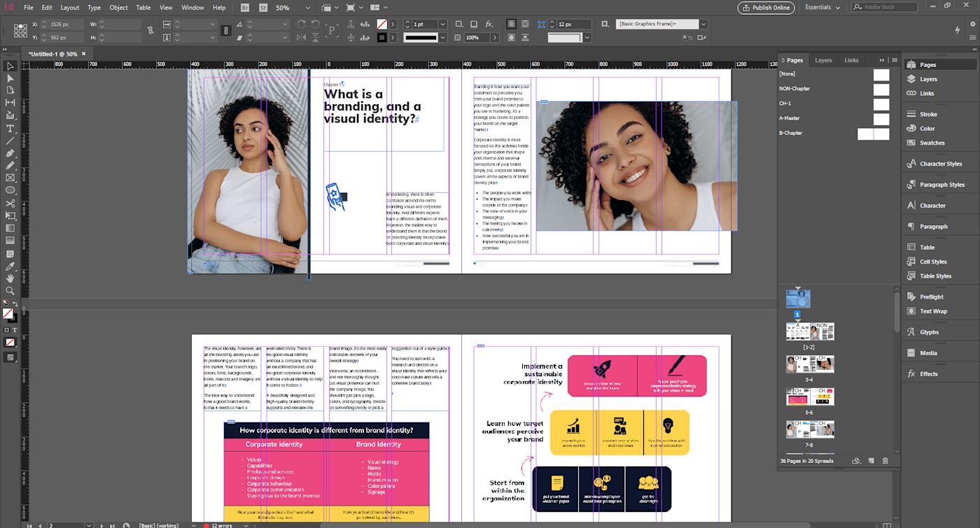Switch to the Layers panel tab
Image resolution: width=980 pixels, height=528 pixels.
[x=823, y=60]
